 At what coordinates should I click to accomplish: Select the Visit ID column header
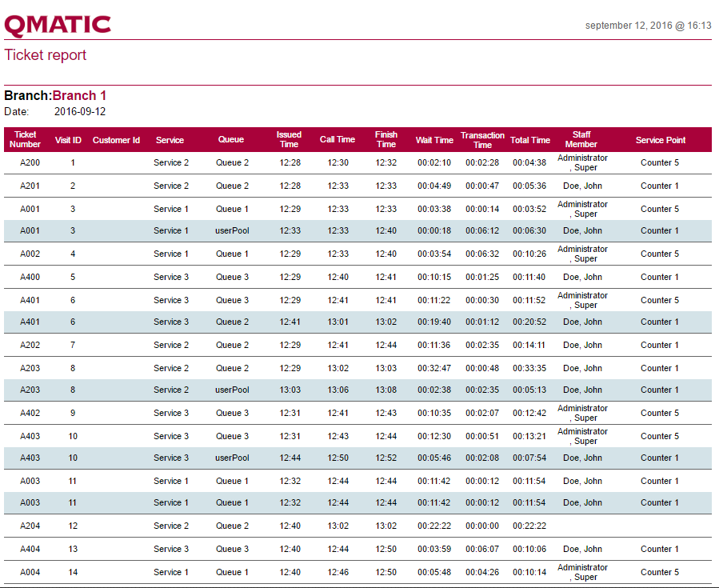point(68,140)
